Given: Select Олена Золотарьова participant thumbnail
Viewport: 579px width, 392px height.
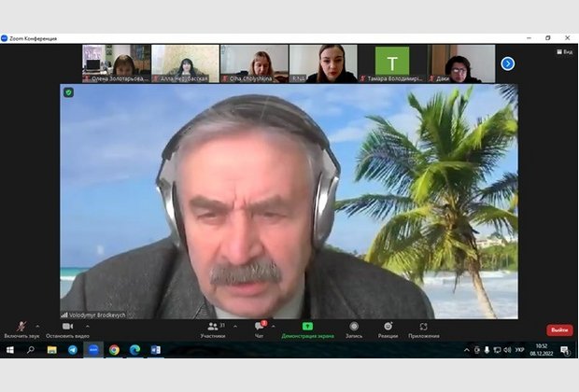Looking at the screenshot, I should coord(116,63).
